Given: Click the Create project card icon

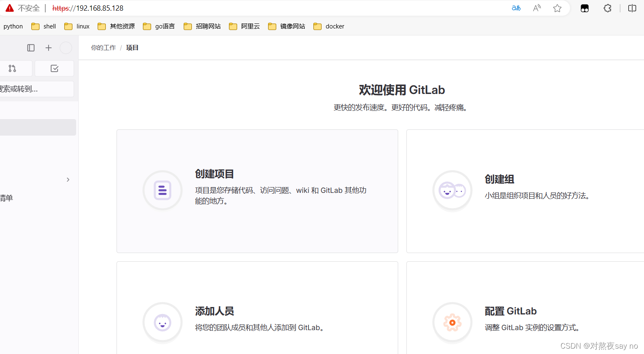Looking at the screenshot, I should coord(163,190).
